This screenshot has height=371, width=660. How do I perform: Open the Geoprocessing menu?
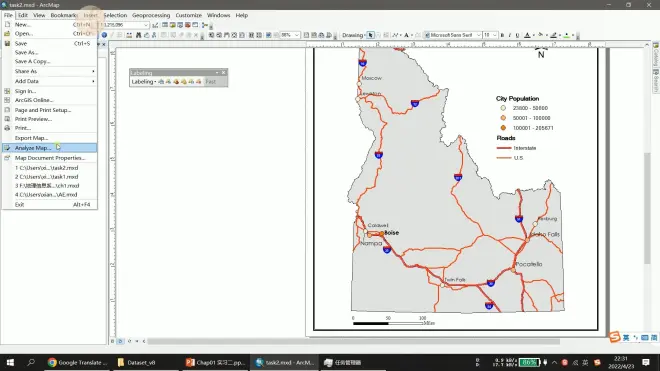pos(151,15)
